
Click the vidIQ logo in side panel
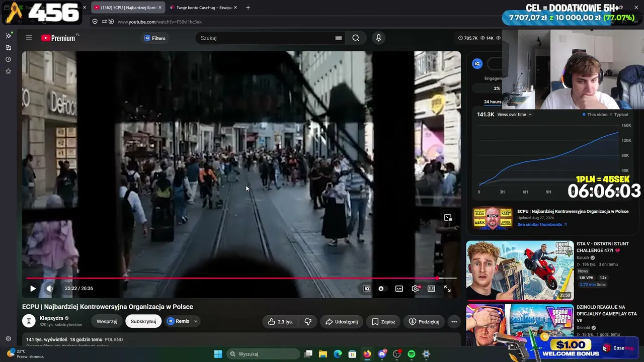[477, 63]
